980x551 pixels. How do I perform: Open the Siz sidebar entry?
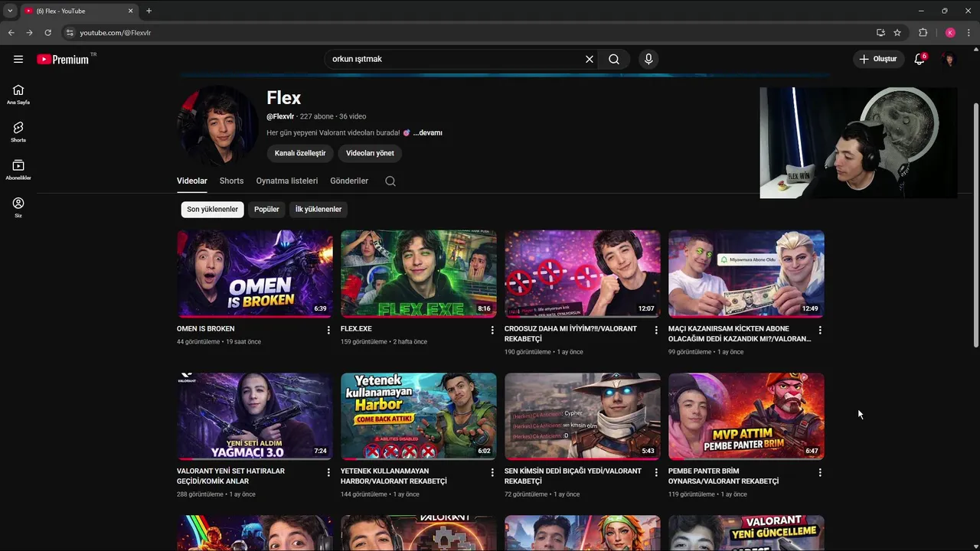pos(18,207)
